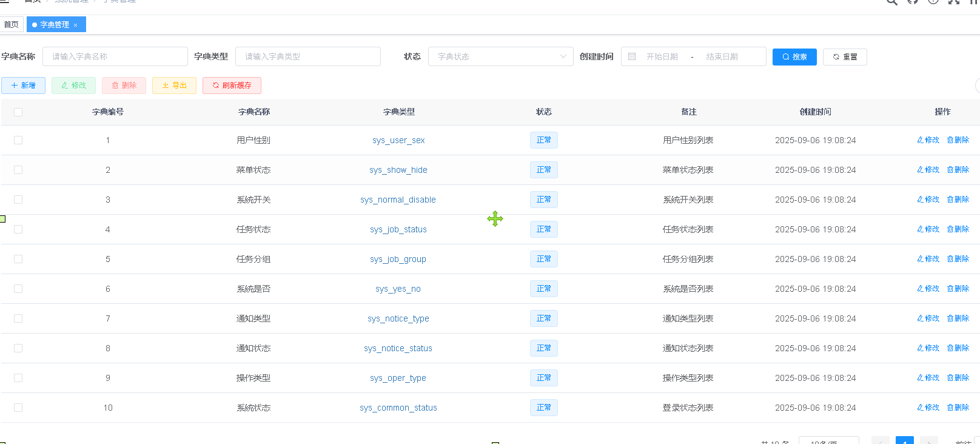
Task: Open the sys_user_sex dictionary type link
Action: (x=398, y=140)
